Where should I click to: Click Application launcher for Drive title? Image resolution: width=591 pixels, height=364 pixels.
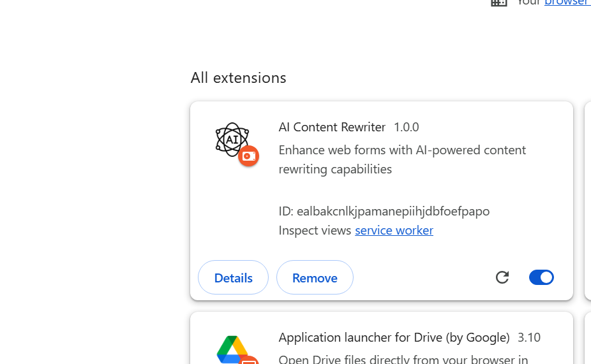[x=394, y=337]
